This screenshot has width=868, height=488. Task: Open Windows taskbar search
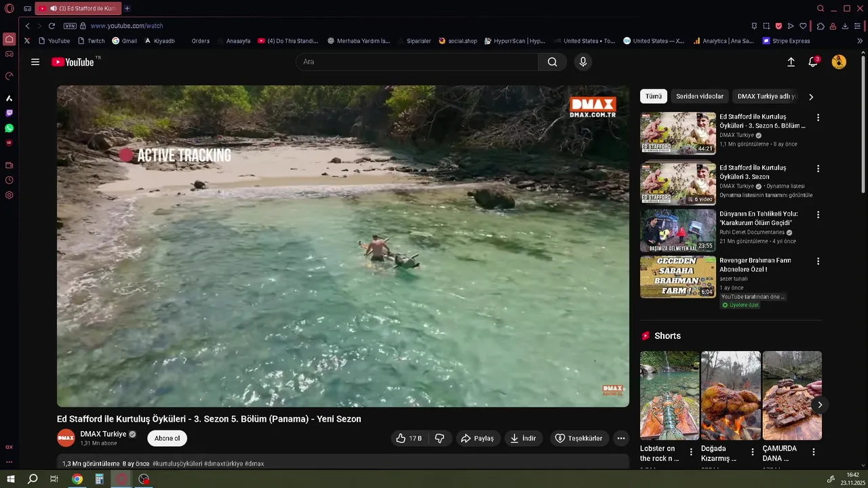(33, 479)
